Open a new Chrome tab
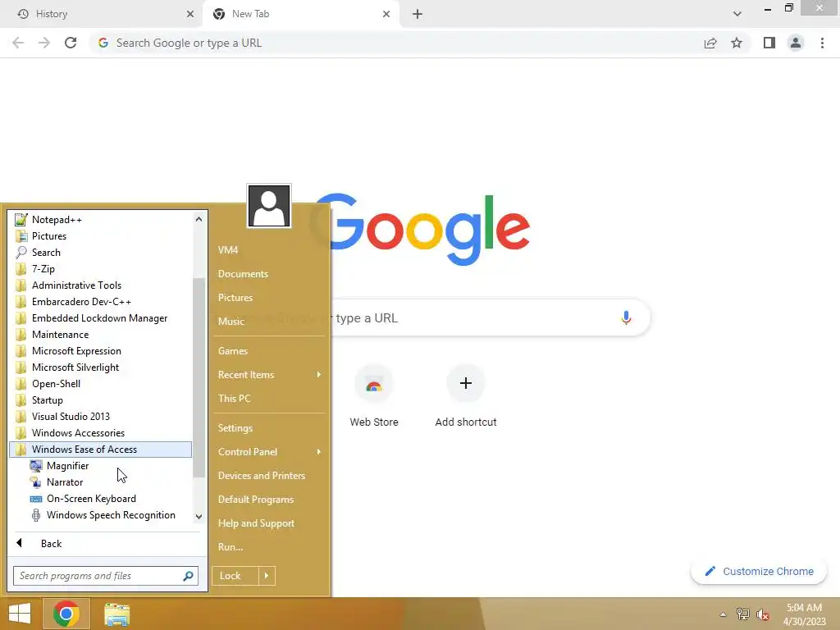The width and height of the screenshot is (840, 630). point(418,14)
